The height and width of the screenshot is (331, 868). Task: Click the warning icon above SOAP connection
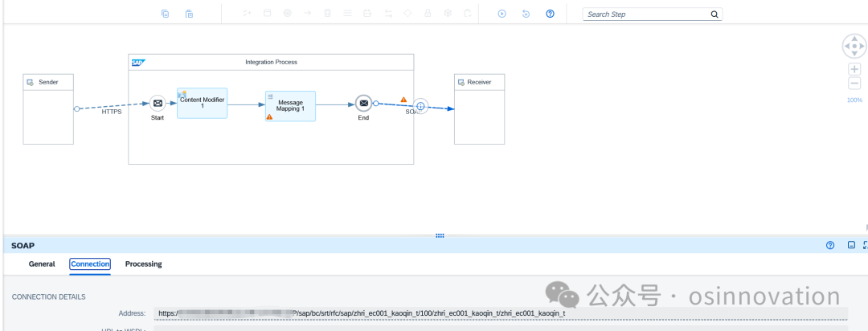(403, 100)
